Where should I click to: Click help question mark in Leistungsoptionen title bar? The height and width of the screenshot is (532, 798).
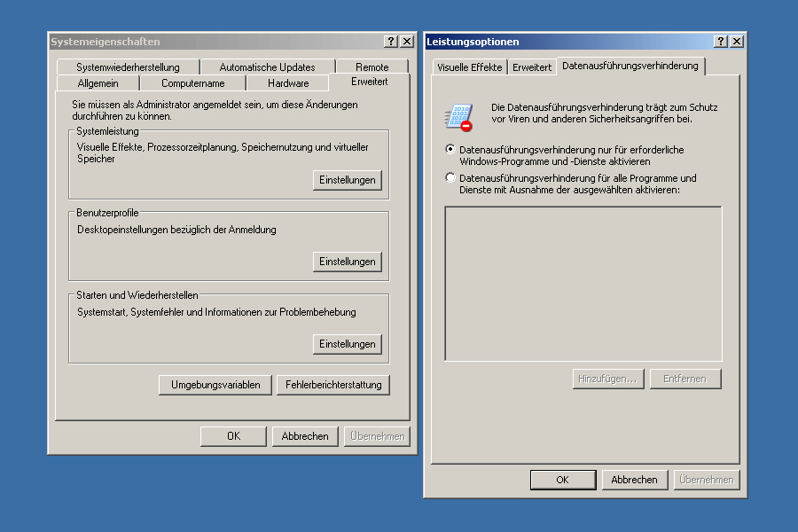721,42
